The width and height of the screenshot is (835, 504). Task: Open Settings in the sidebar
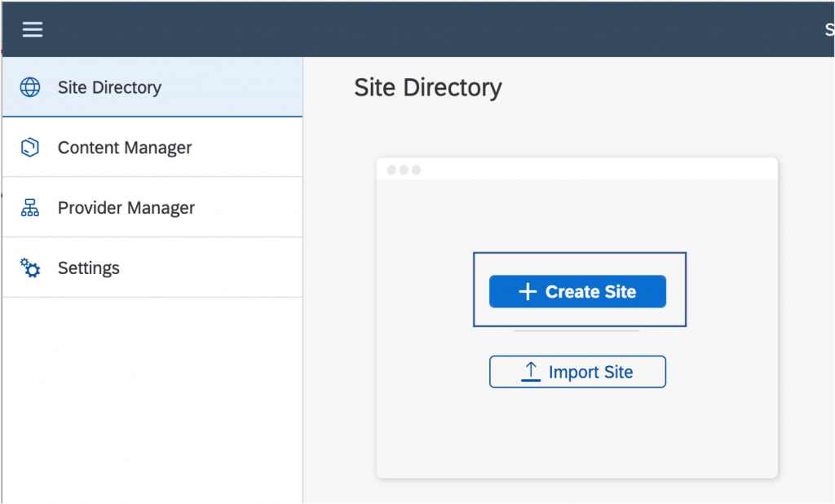pos(152,267)
